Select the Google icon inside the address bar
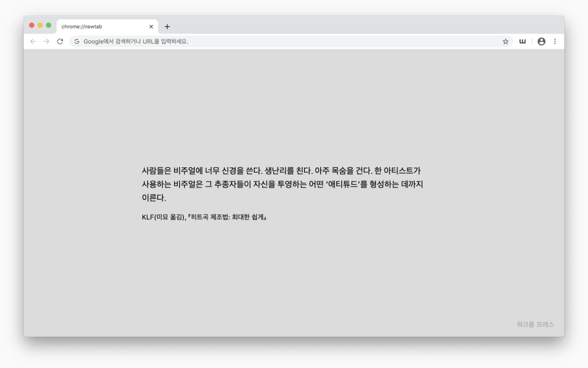Screen dimensions: 588x368 [x=76, y=41]
